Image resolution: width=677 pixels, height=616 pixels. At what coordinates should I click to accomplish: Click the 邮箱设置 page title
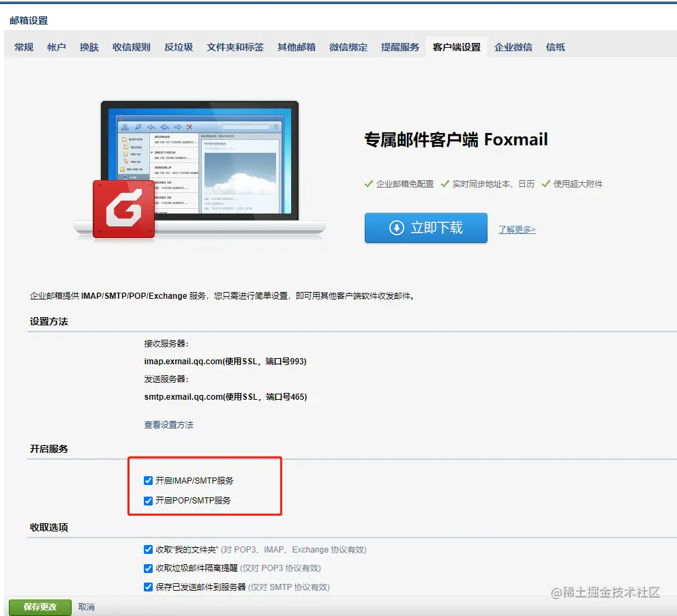tap(29, 20)
